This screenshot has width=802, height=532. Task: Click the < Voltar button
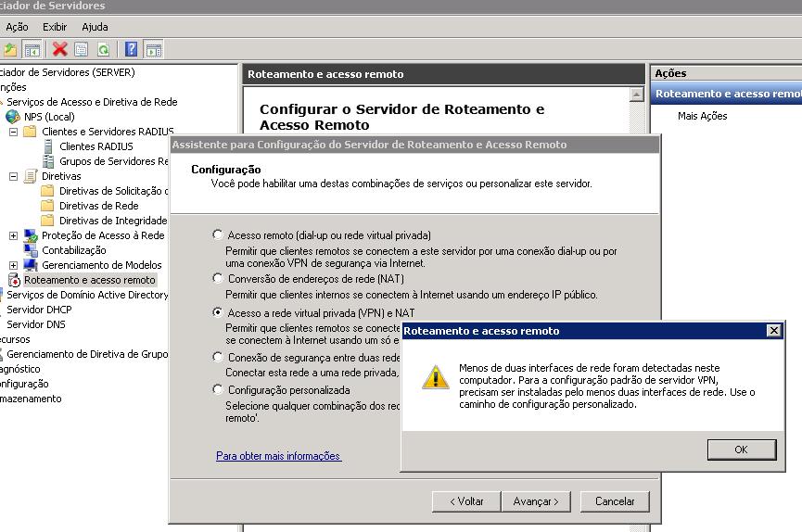pyautogui.click(x=466, y=501)
